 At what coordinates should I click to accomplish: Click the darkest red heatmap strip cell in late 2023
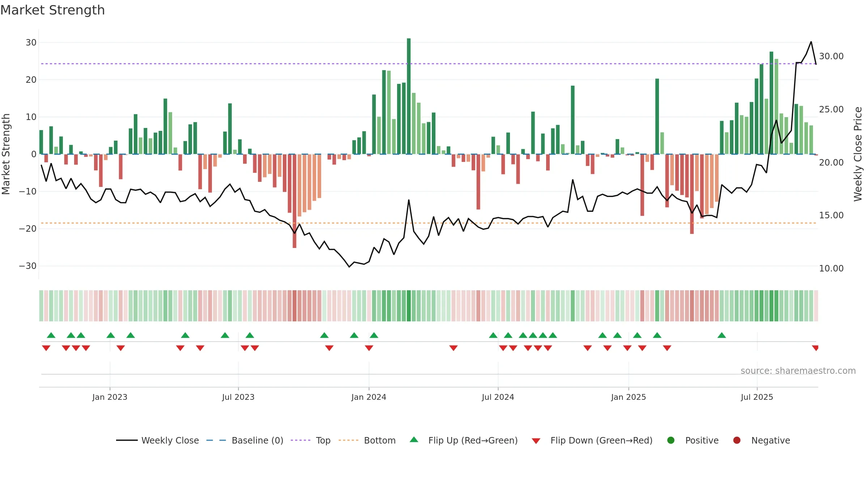click(294, 306)
